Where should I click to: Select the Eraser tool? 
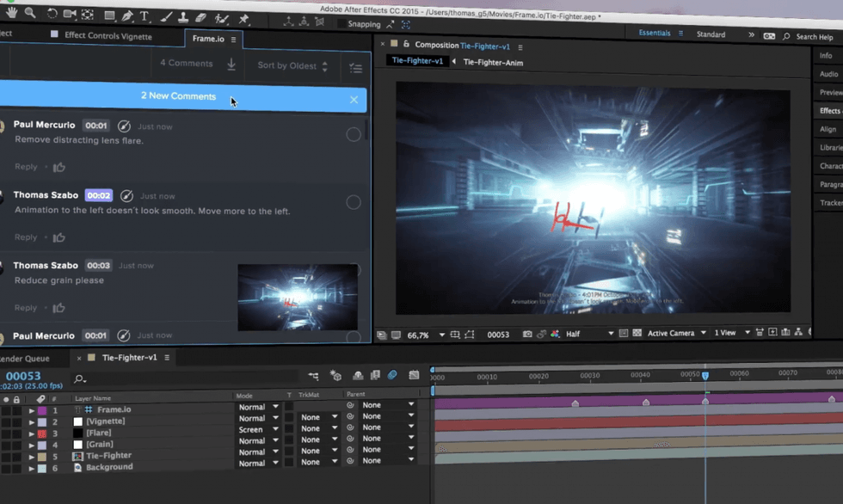(x=200, y=18)
